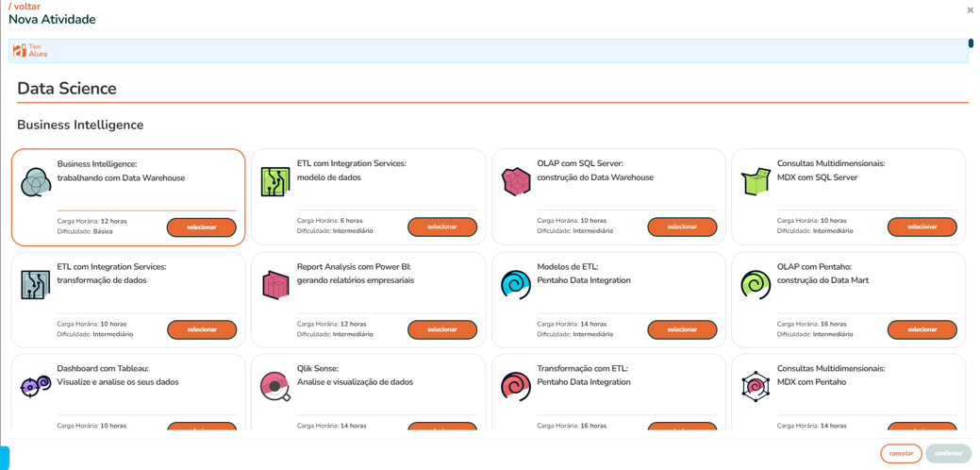This screenshot has height=470, width=980.
Task: Click title 'Qlik Sense:'
Action: click(318, 369)
